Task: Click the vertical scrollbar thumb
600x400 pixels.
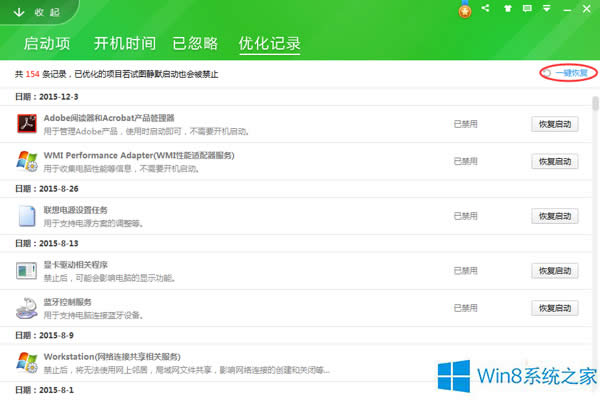Action: coord(595,103)
